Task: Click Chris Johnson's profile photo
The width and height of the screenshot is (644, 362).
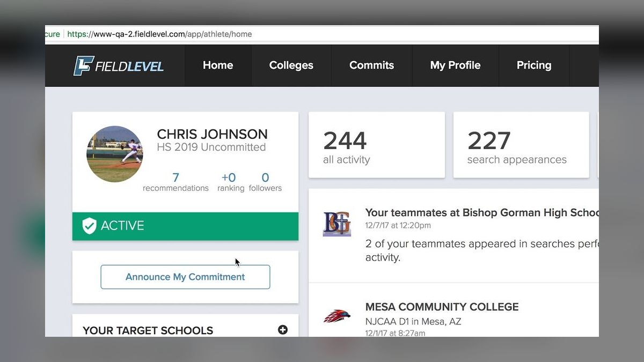Action: (114, 154)
